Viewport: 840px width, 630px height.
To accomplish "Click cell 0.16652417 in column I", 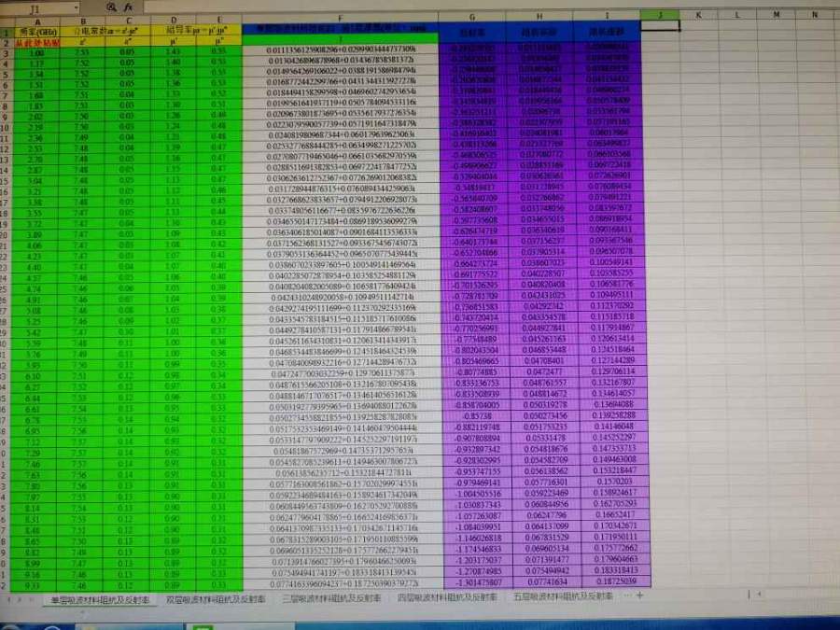I will click(616, 514).
